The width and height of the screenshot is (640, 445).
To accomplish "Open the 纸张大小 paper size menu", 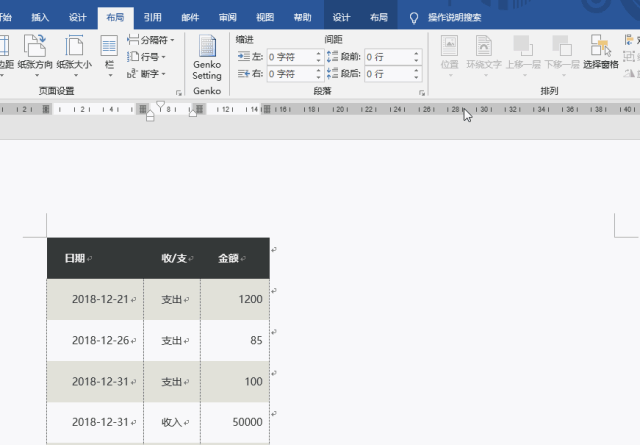I will click(x=73, y=52).
